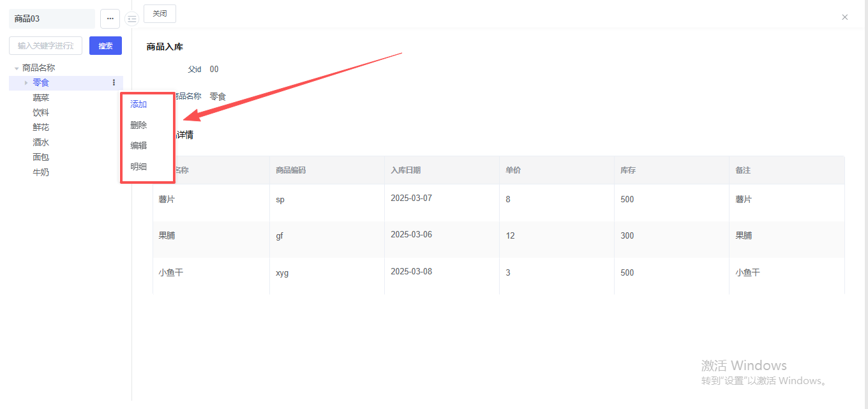Screen dimensions: 868x409
Task: Collapse the sidebar with the fold icon
Action: (x=131, y=19)
